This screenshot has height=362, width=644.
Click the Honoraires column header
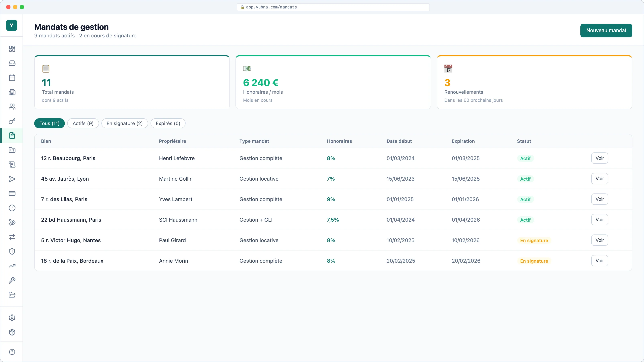pos(339,141)
